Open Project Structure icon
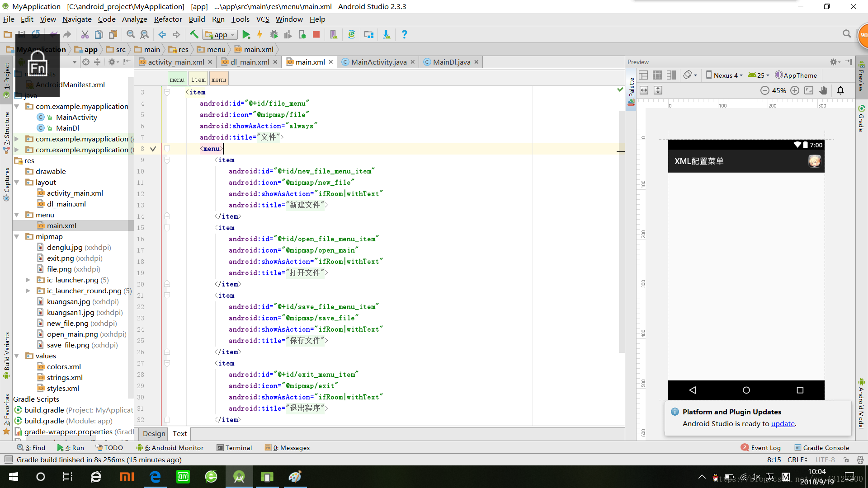 369,34
